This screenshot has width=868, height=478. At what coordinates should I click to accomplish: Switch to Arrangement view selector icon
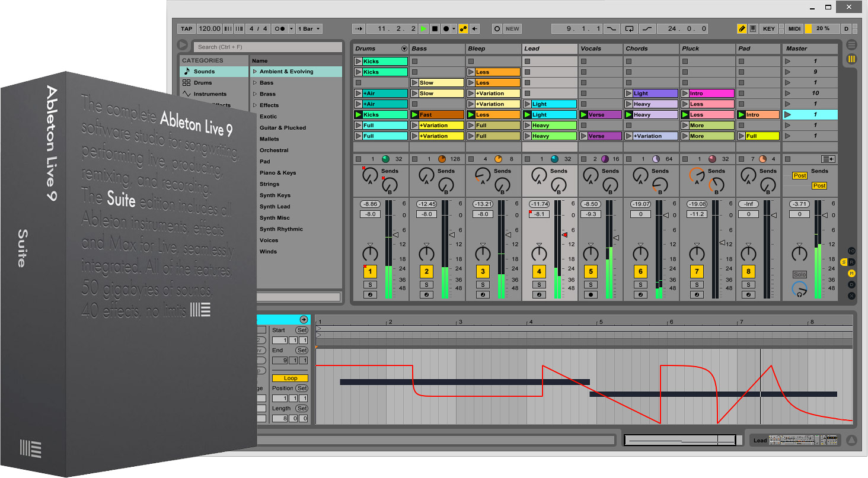pyautogui.click(x=852, y=45)
